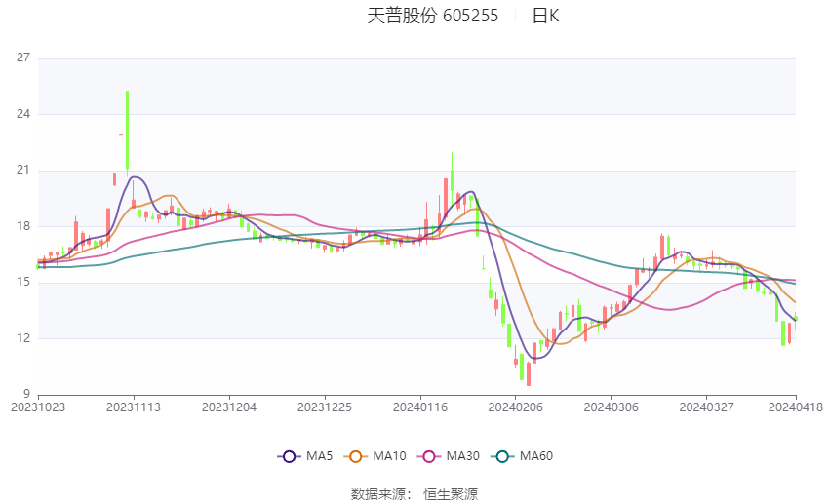Click the tallest green candlestick near 25
The height and width of the screenshot is (504, 829).
pyautogui.click(x=127, y=131)
